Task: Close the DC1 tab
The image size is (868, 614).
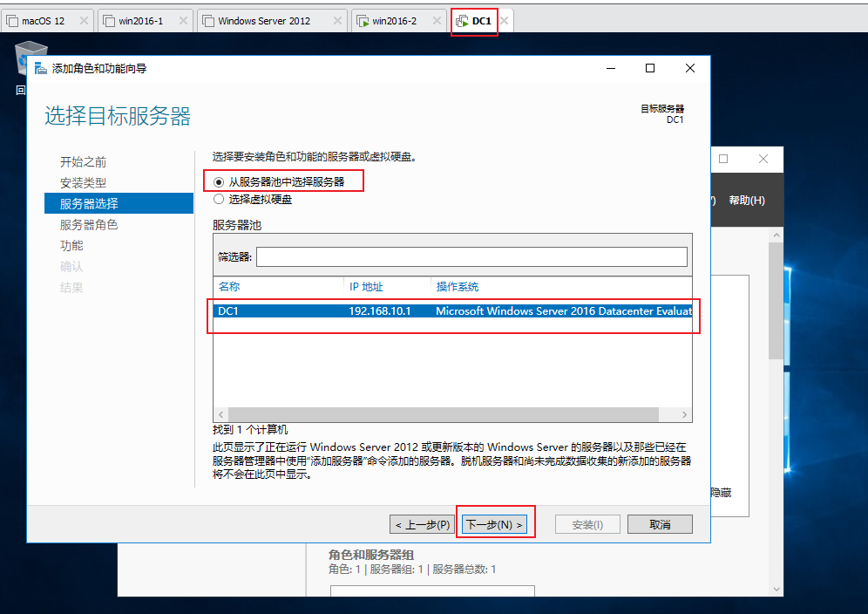Action: coord(505,21)
